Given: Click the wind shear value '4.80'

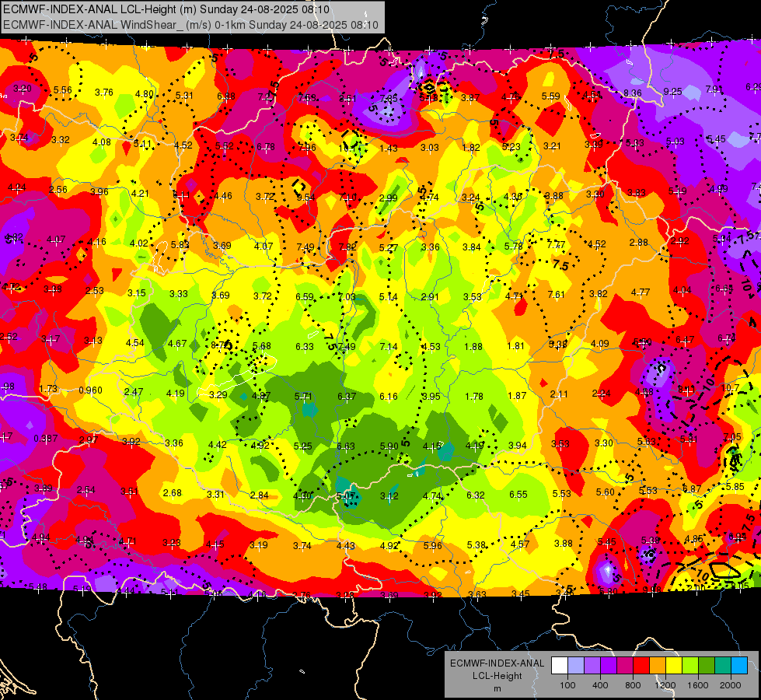Looking at the screenshot, I should (144, 94).
